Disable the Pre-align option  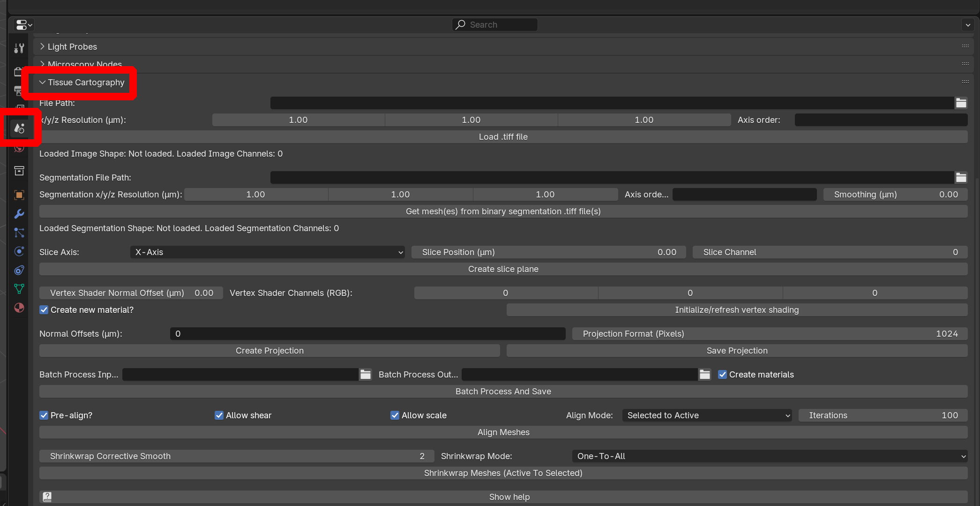click(44, 415)
